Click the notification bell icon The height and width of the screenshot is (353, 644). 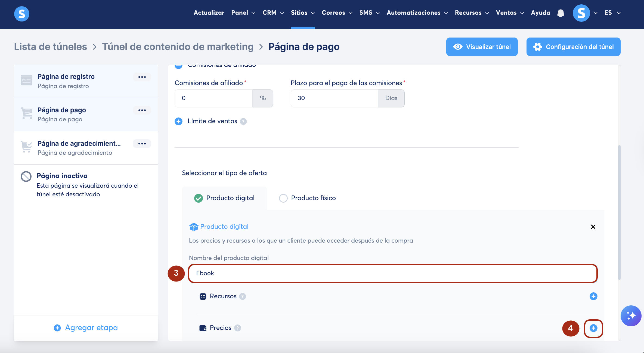click(x=561, y=13)
